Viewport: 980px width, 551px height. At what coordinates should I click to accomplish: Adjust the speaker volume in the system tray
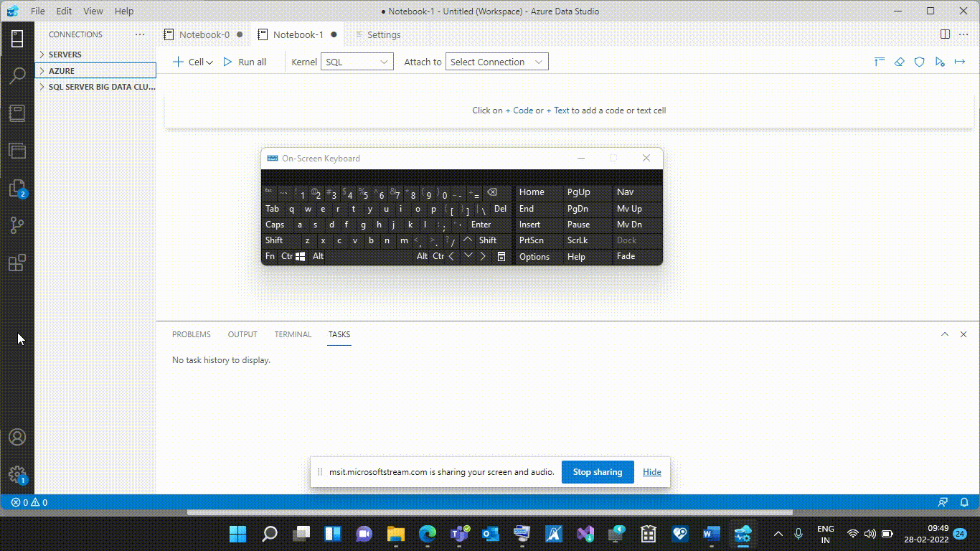[870, 534]
